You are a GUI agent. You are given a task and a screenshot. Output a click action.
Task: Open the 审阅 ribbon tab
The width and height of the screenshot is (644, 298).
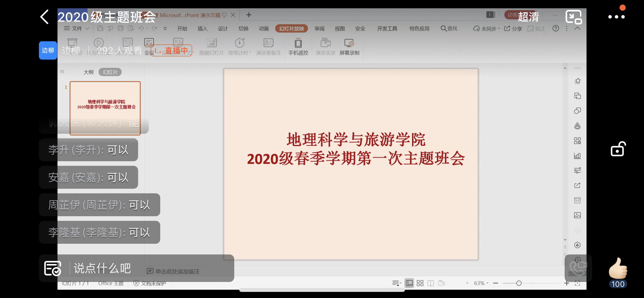point(319,29)
